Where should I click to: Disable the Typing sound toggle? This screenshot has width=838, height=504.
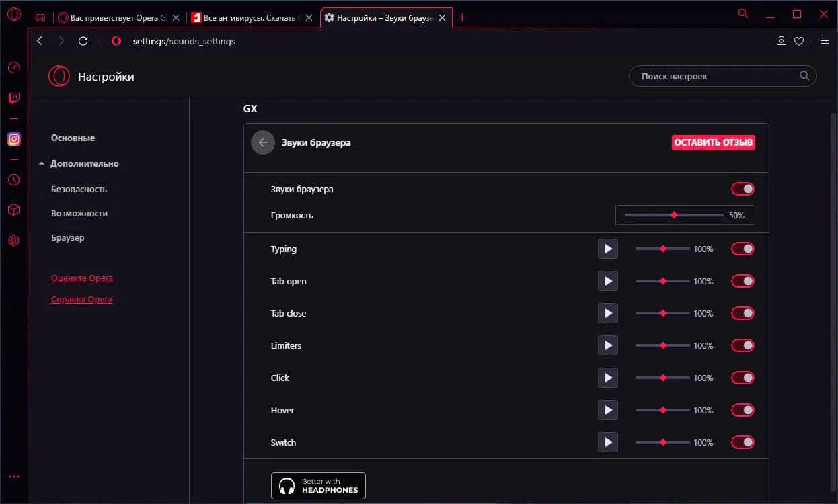(x=742, y=249)
